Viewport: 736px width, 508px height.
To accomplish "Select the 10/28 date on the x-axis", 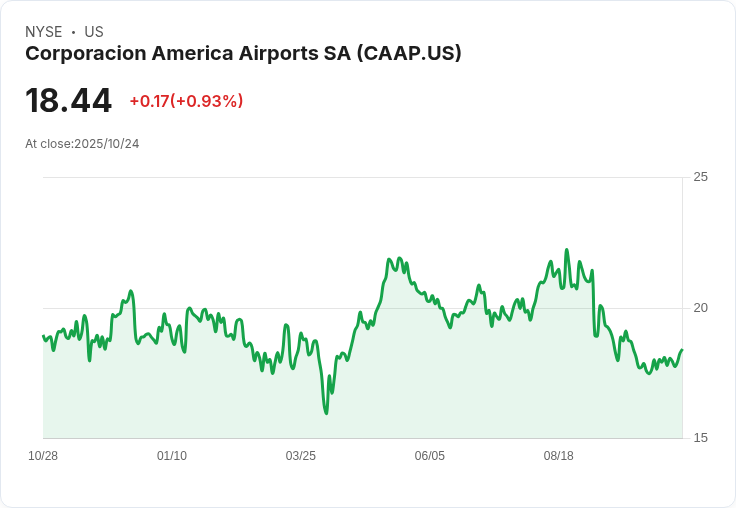I will (43, 456).
